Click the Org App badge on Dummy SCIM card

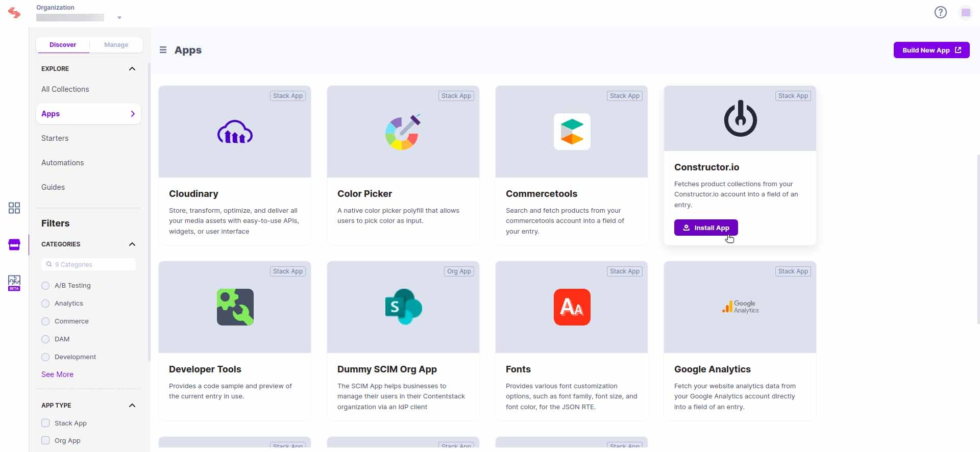[459, 271]
